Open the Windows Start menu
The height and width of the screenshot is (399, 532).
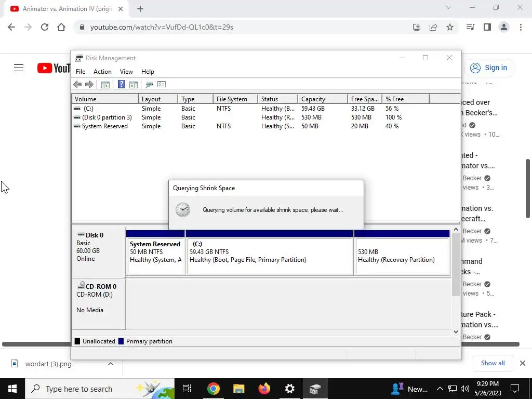point(12,389)
